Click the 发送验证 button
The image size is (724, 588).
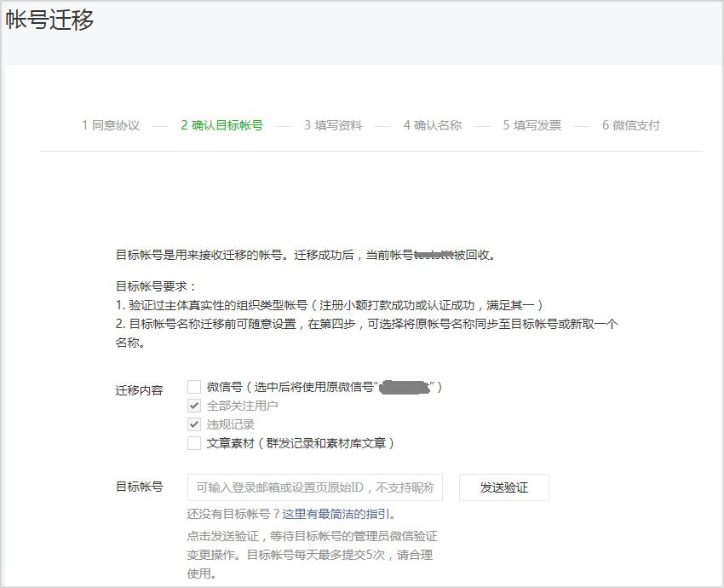pos(503,487)
